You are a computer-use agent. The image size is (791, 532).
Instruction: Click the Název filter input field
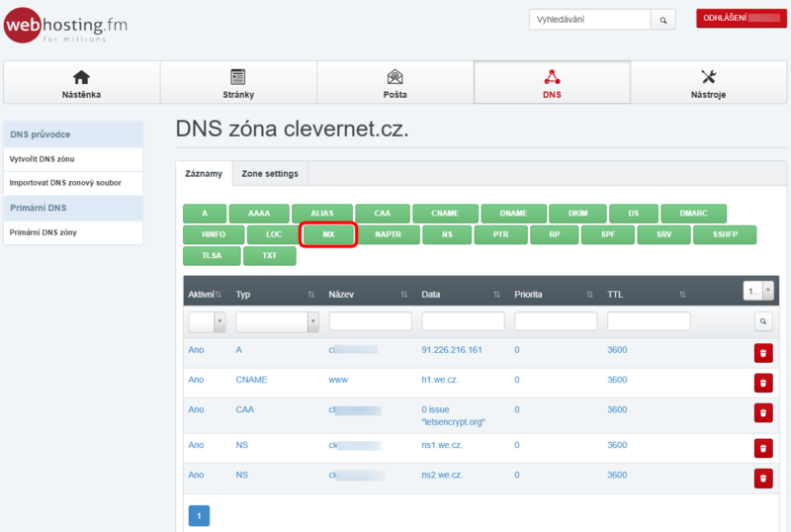[x=370, y=321]
